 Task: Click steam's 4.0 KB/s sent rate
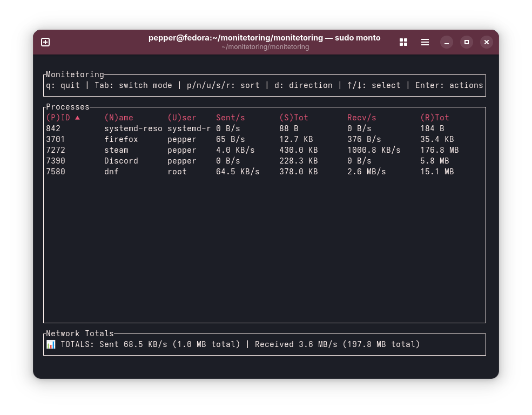[235, 150]
